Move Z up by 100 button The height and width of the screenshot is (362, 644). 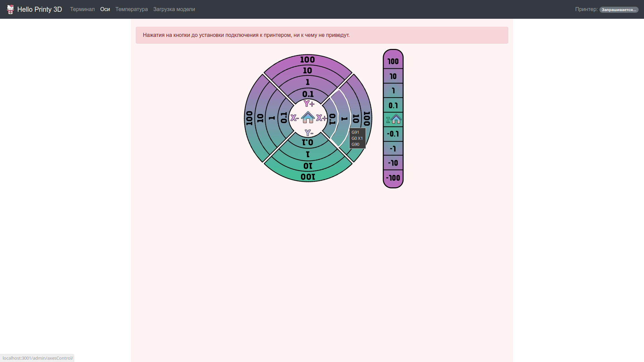[393, 61]
